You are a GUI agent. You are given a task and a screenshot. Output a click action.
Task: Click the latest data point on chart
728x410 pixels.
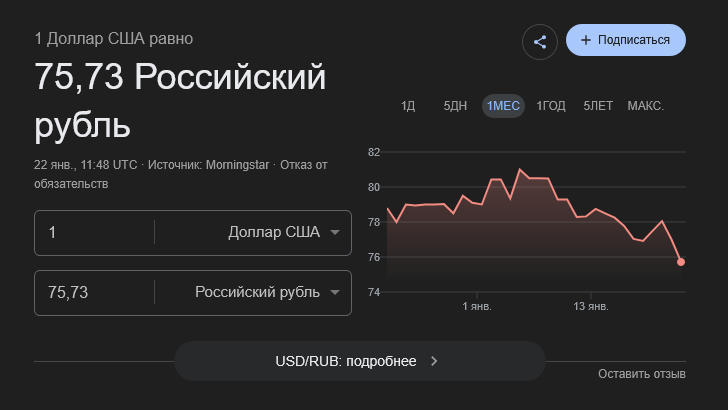681,262
